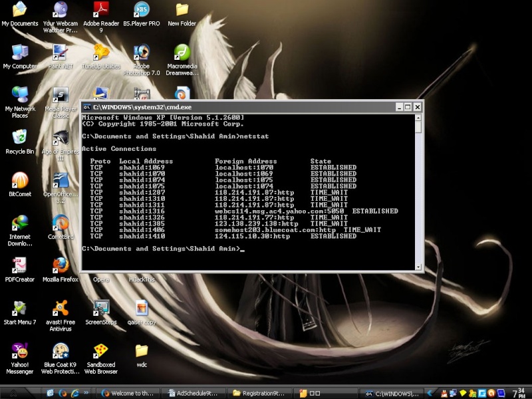Image resolution: width=532 pixels, height=399 pixels.
Task: Select the Age of Empires III shortcut
Action: point(61,145)
